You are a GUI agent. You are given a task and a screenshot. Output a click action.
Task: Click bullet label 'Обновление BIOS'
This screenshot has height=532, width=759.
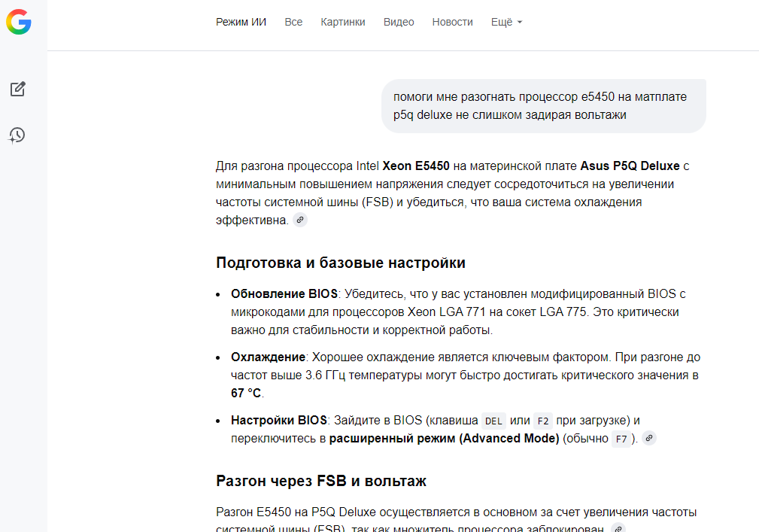[284, 293]
